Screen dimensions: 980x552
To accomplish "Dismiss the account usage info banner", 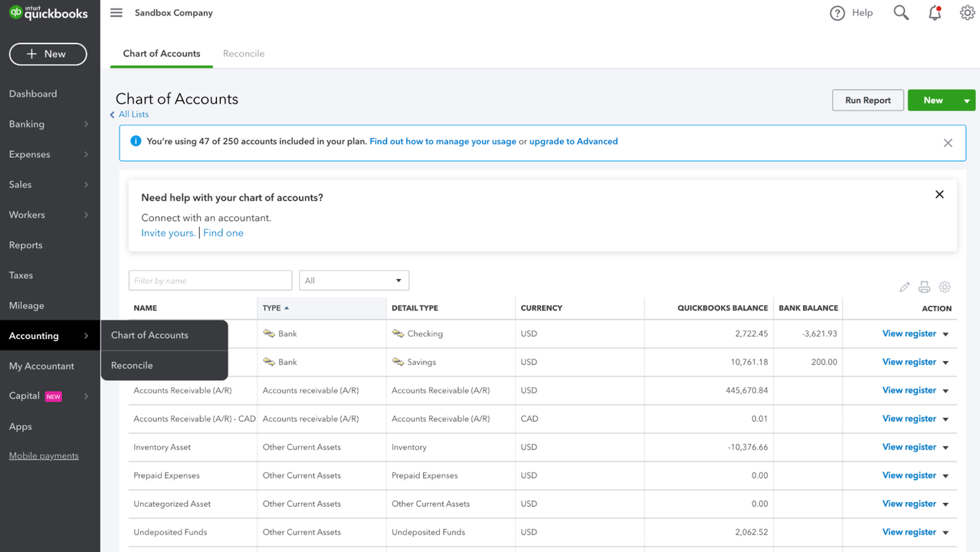I will (948, 143).
